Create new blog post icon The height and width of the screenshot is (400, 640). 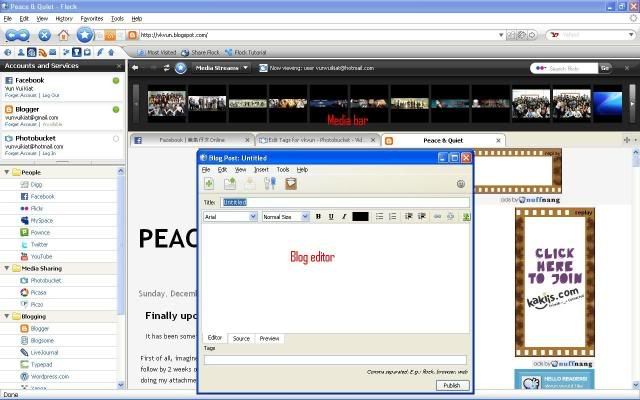(x=209, y=184)
